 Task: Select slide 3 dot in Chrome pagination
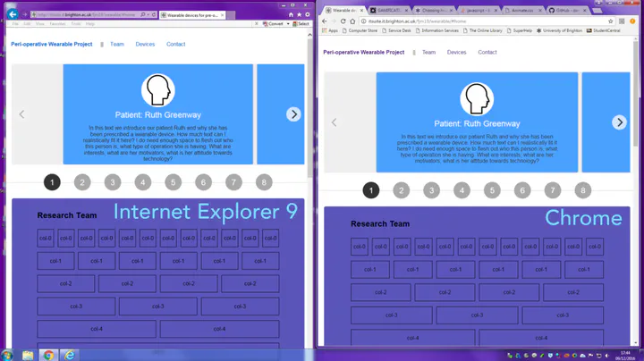tap(431, 190)
